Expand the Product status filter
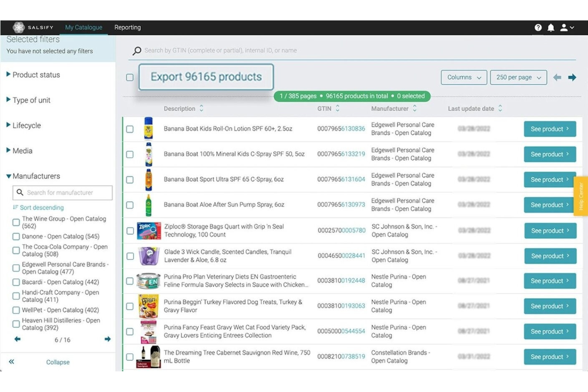 pyautogui.click(x=33, y=75)
